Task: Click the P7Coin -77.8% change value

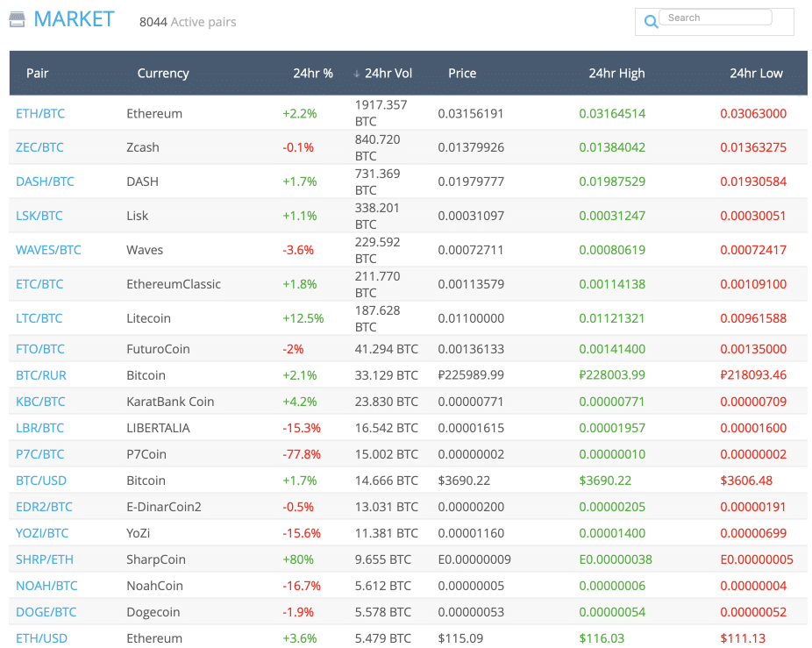Action: pos(302,454)
